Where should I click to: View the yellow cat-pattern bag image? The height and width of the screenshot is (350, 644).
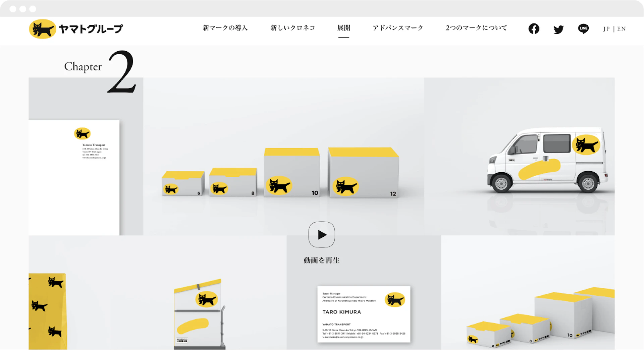tap(47, 311)
